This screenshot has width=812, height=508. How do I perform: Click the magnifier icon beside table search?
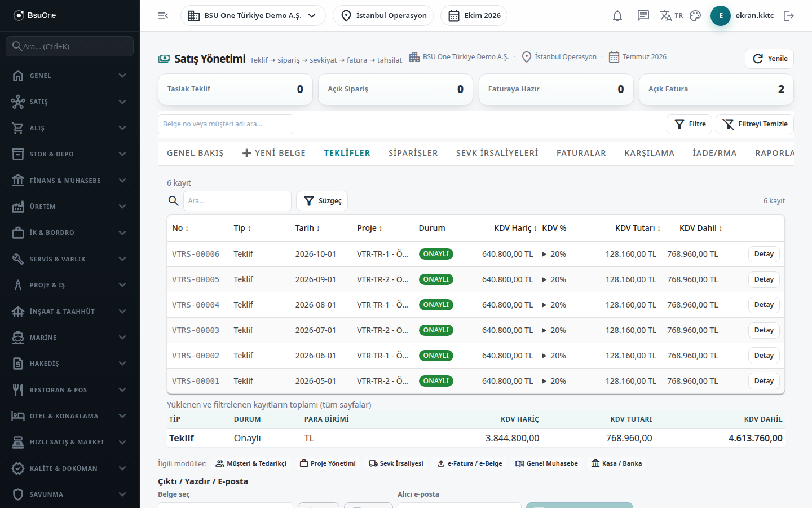(x=174, y=201)
